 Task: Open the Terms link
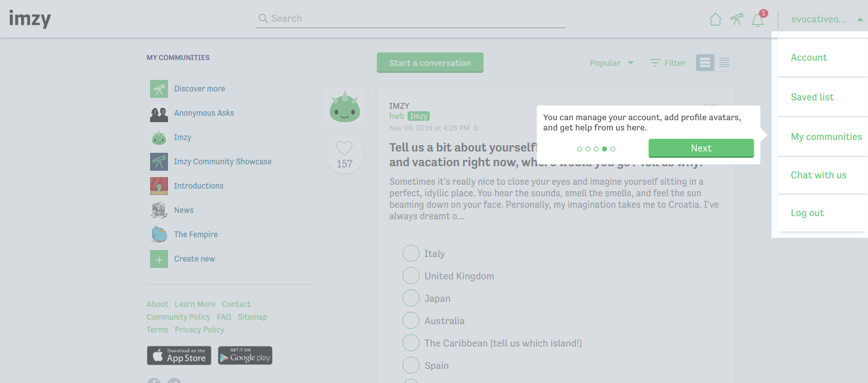point(158,330)
